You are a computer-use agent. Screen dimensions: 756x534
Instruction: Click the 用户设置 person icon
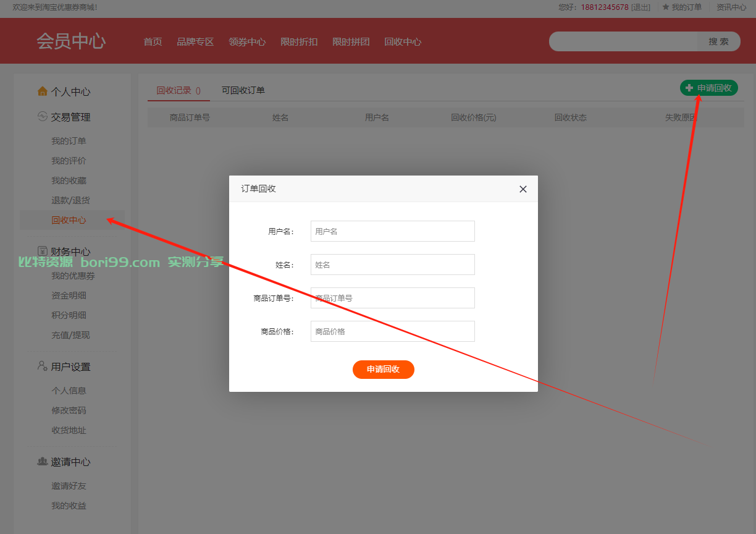point(43,366)
